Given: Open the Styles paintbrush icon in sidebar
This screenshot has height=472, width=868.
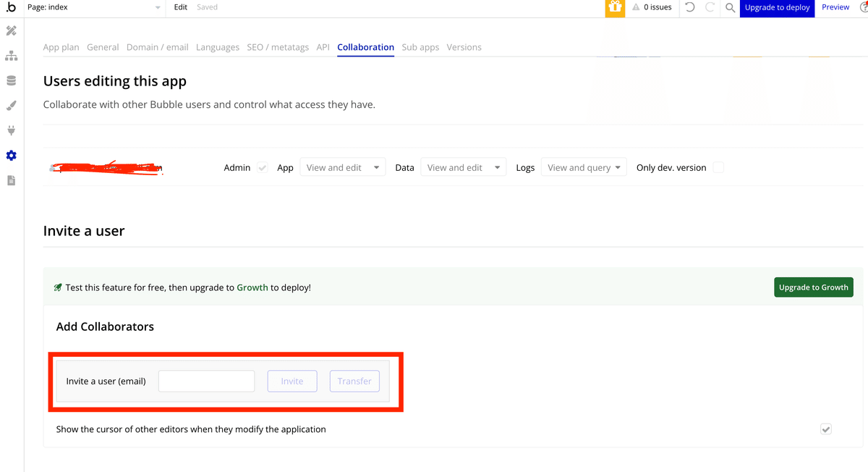Looking at the screenshot, I should pos(11,106).
